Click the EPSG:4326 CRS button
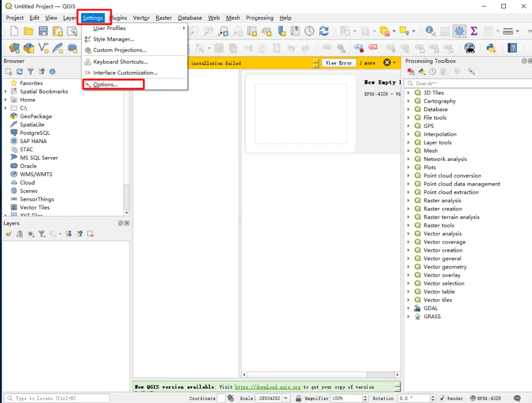The image size is (532, 403). coord(486,398)
